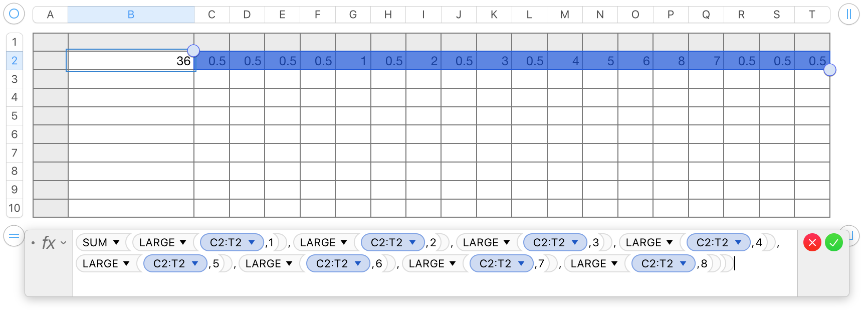The height and width of the screenshot is (313, 868).
Task: Expand the C2:T2 reference before ',1'
Action: (x=252, y=243)
